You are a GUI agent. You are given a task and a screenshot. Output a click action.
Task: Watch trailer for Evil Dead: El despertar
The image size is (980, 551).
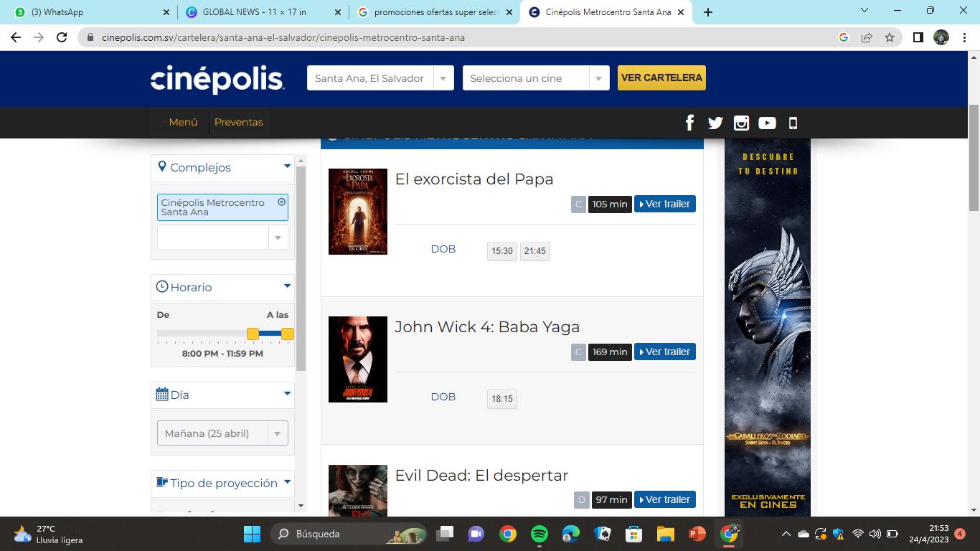[665, 499]
